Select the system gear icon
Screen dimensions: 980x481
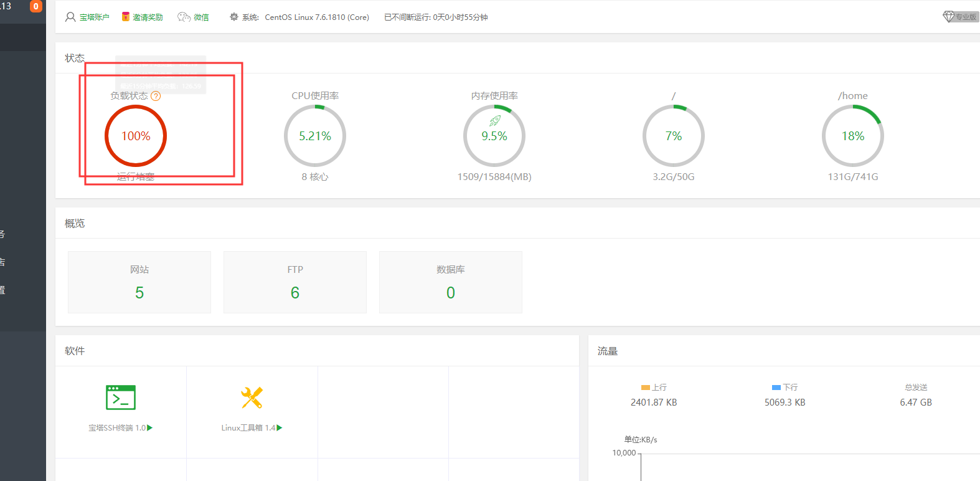(234, 17)
